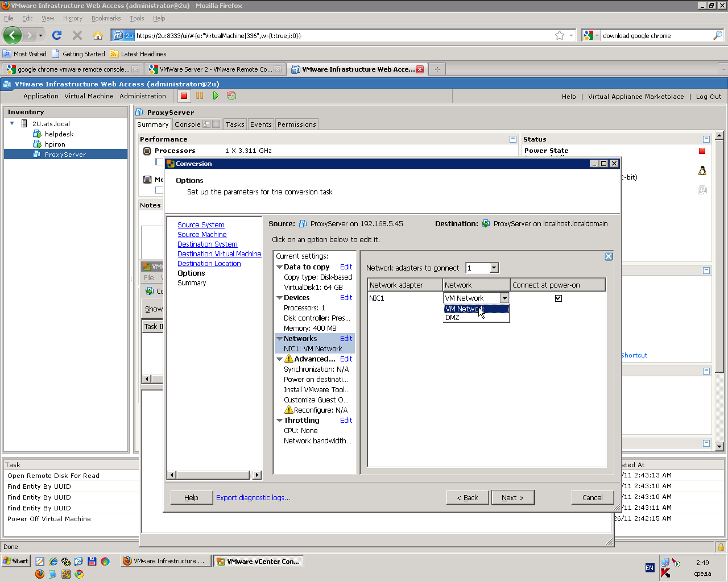The height and width of the screenshot is (582, 728).
Task: Click the Firefox address bar
Action: pos(344,35)
